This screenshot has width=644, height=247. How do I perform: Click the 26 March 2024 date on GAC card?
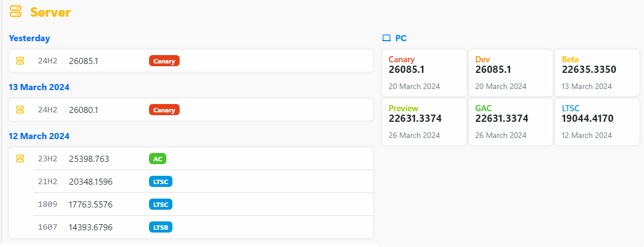[x=501, y=135]
